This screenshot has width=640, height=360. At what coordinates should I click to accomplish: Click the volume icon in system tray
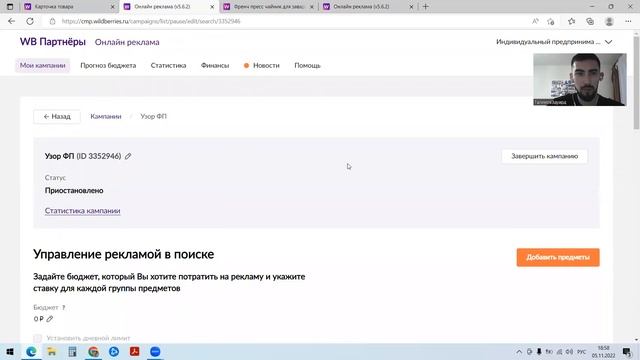[x=569, y=351]
